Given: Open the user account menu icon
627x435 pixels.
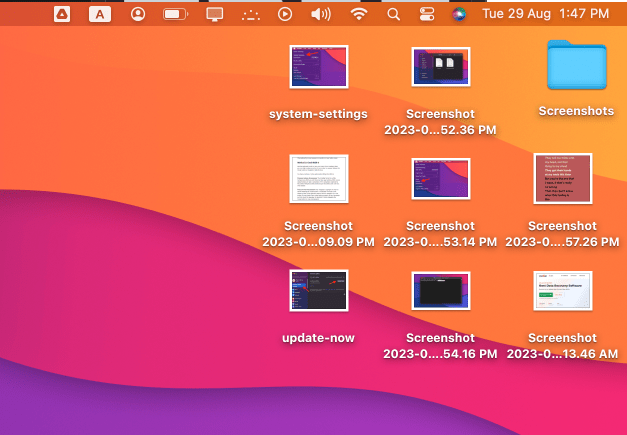Looking at the screenshot, I should (137, 14).
